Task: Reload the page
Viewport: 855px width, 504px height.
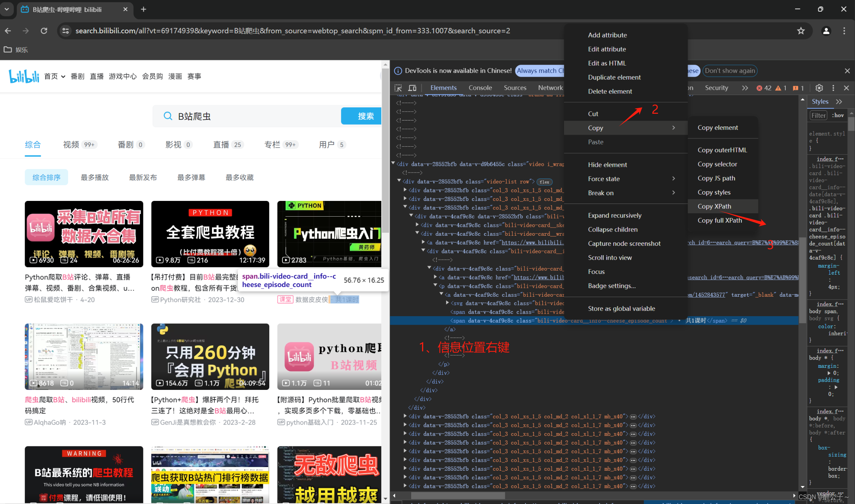Action: pos(44,31)
